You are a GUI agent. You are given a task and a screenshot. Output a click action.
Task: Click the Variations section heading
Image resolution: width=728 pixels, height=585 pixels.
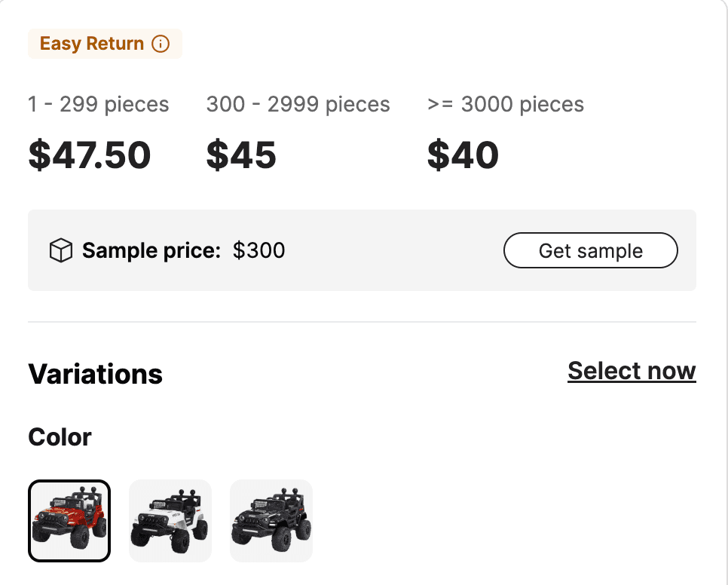click(95, 374)
